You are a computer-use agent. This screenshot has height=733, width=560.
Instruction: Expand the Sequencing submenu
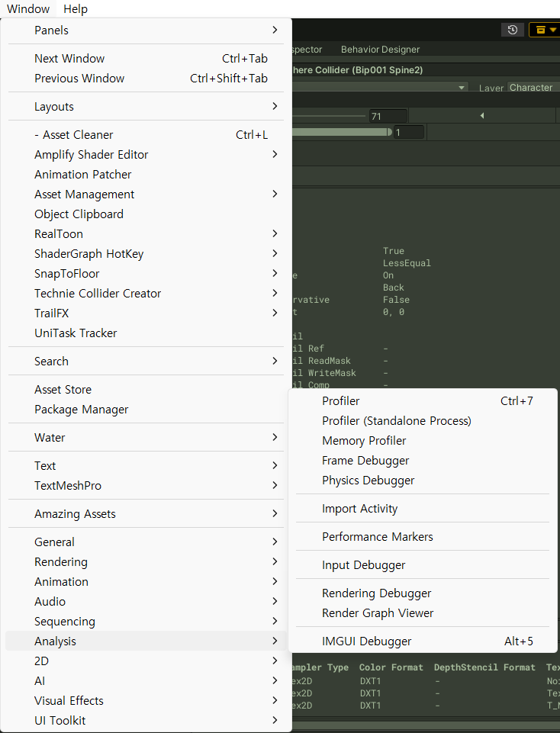146,622
